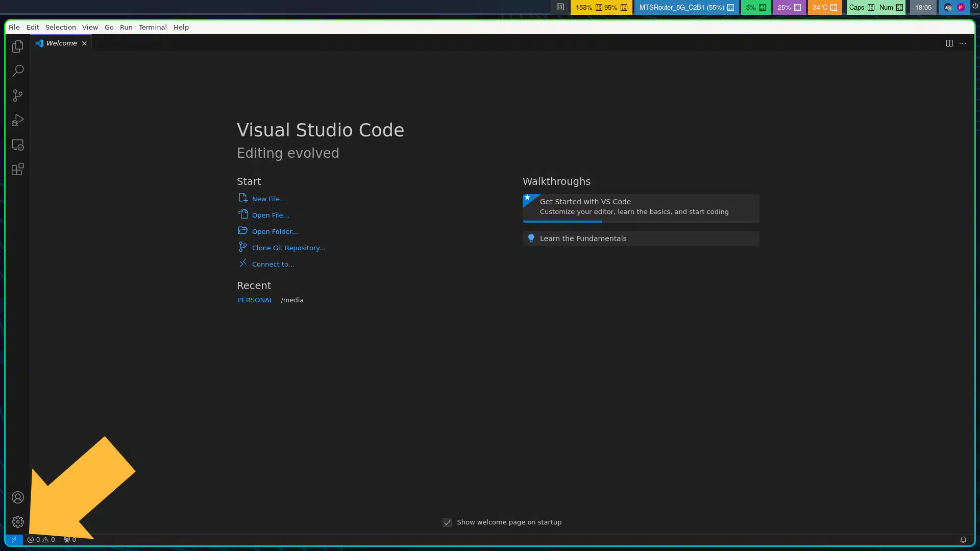The width and height of the screenshot is (980, 551).
Task: Click the remote window status bar button
Action: point(14,540)
